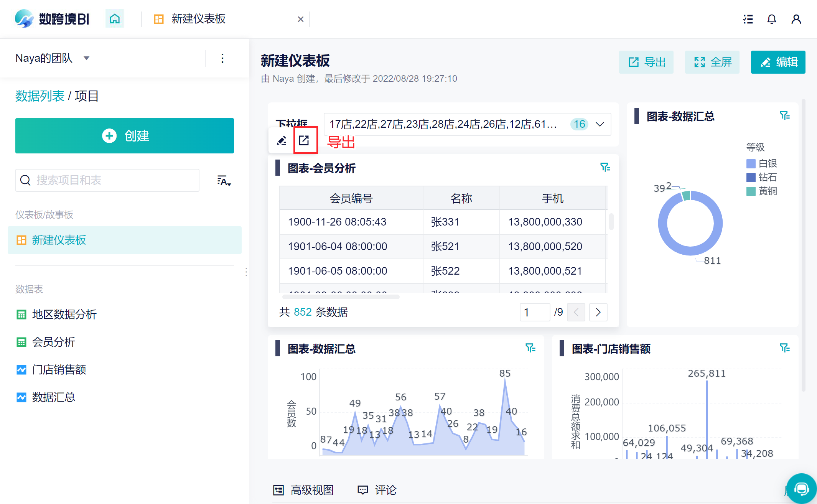Click filter icon on 图表-会员分析 card
The width and height of the screenshot is (817, 504).
coord(605,167)
